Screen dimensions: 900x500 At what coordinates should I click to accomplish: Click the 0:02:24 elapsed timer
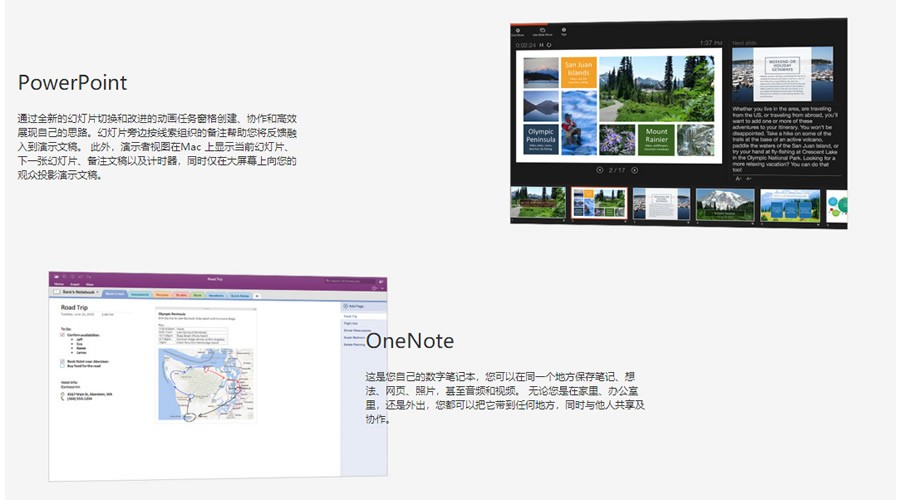tap(526, 45)
